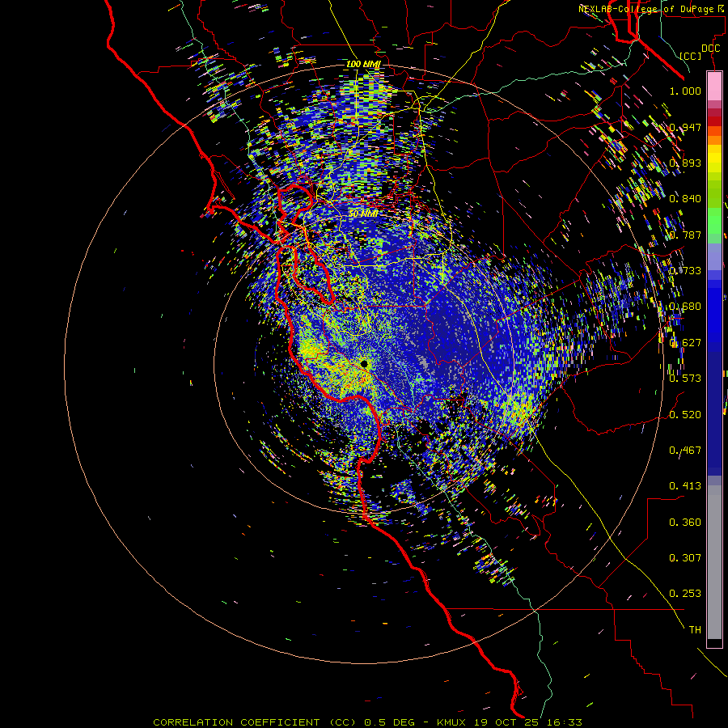This screenshot has width=728, height=728.
Task: Select the 0.520 scale value
Action: (x=685, y=414)
